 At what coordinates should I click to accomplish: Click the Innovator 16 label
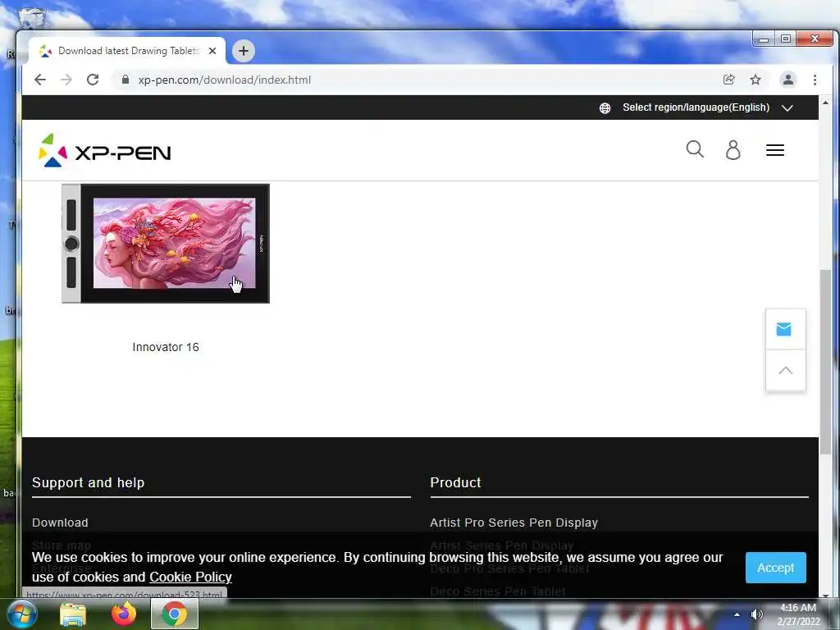[166, 347]
